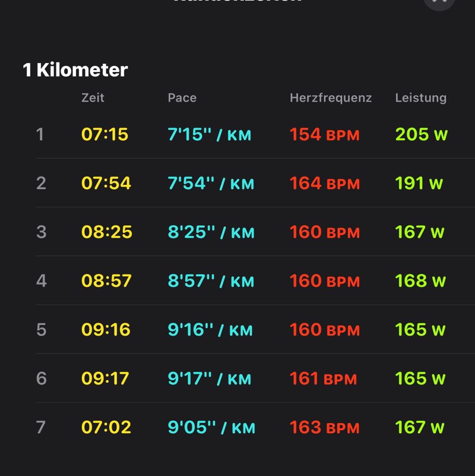This screenshot has height=476, width=475.
Task: Select kilometer 2 pace 7'54'' / KM
Action: (x=211, y=183)
